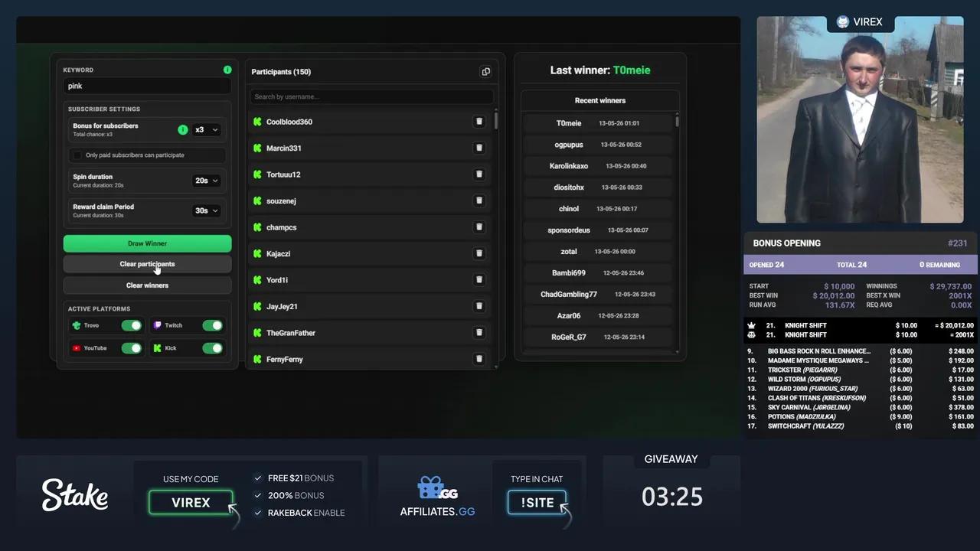Select 'Madame Mystique Megaways' in the bonus list
Viewport: 980px width, 551px height.
(860, 360)
